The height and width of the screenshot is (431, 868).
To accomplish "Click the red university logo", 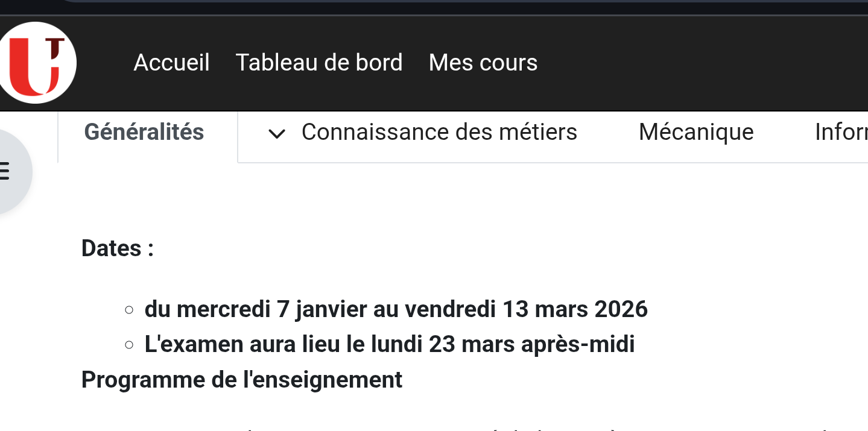I will [x=37, y=63].
